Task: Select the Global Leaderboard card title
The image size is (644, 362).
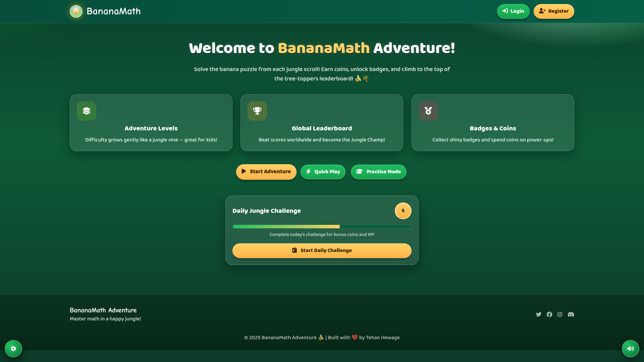Action: click(322, 128)
